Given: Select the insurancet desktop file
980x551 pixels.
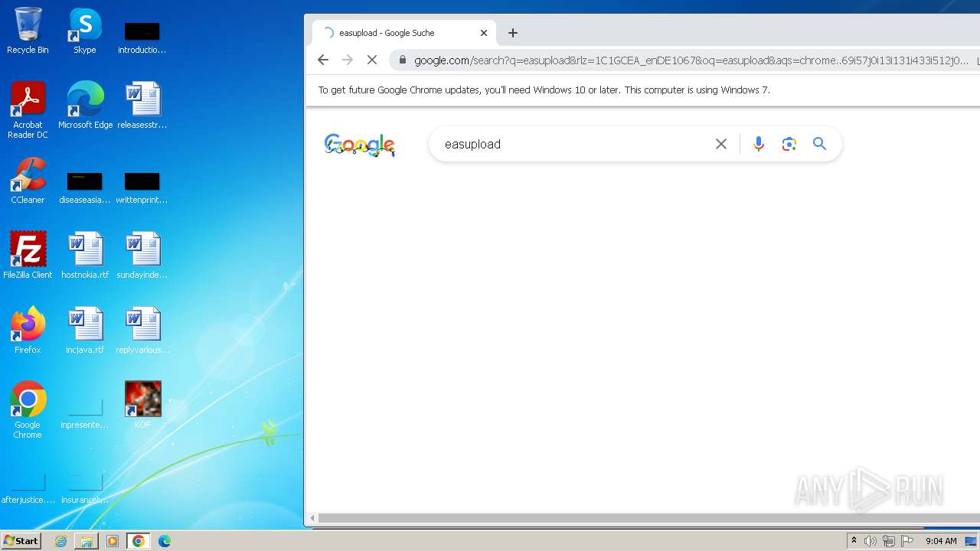Looking at the screenshot, I should (x=84, y=489).
